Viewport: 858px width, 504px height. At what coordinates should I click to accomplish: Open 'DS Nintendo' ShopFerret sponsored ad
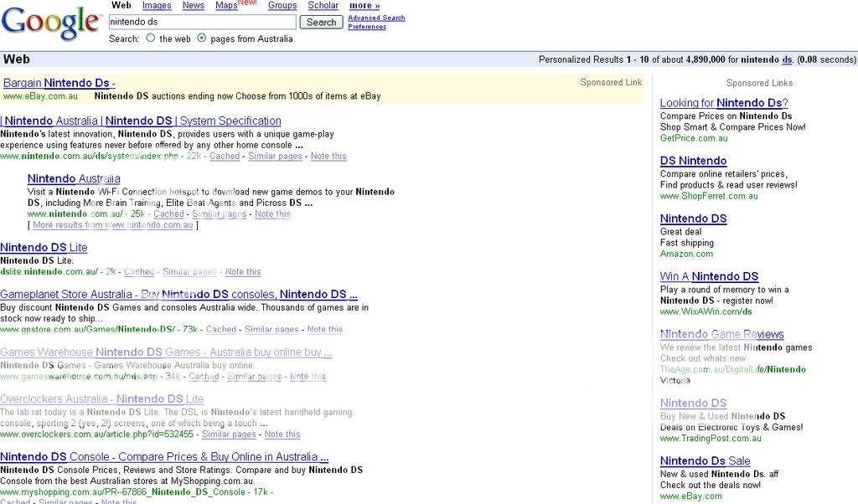click(x=693, y=161)
